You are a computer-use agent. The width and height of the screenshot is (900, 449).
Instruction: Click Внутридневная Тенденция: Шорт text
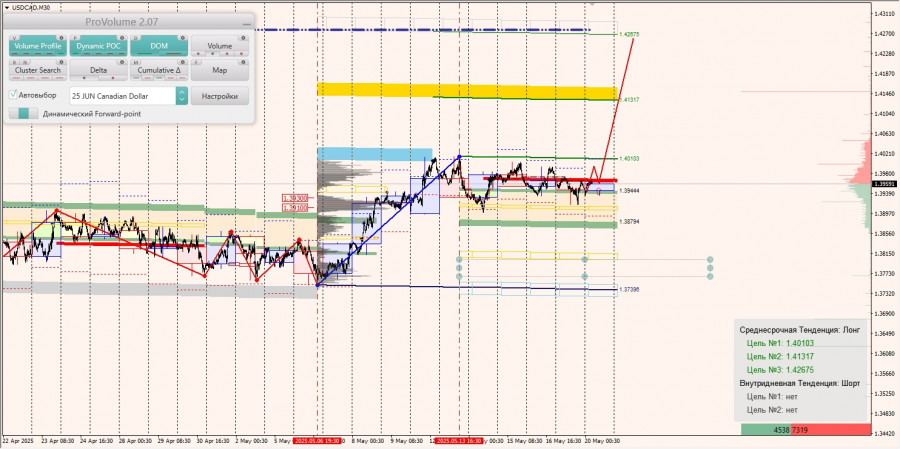(x=800, y=383)
